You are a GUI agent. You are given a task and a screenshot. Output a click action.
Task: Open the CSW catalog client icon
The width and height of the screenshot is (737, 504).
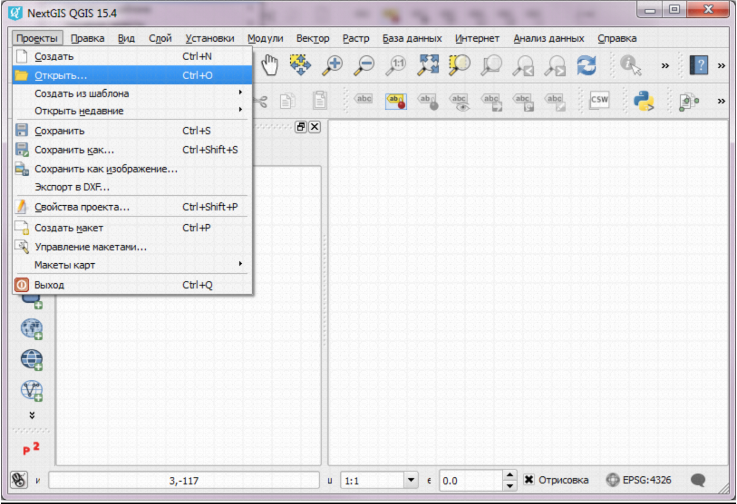click(599, 100)
